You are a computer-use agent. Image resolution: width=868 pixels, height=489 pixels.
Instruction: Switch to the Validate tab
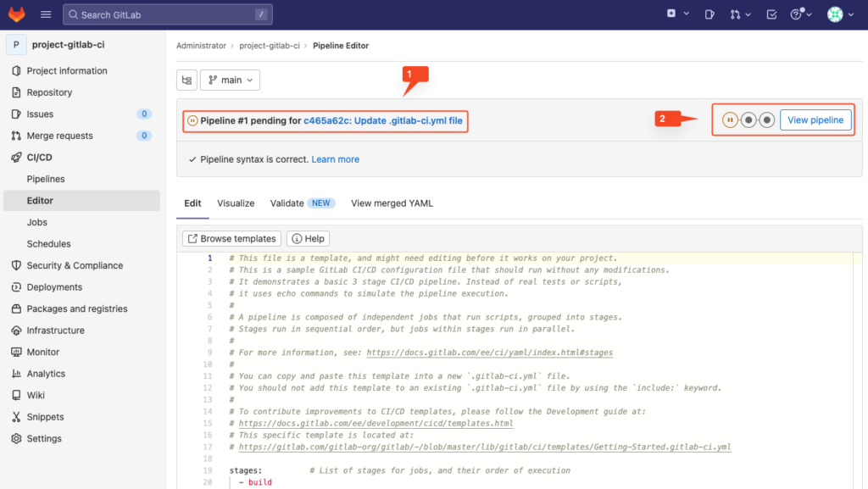303,203
